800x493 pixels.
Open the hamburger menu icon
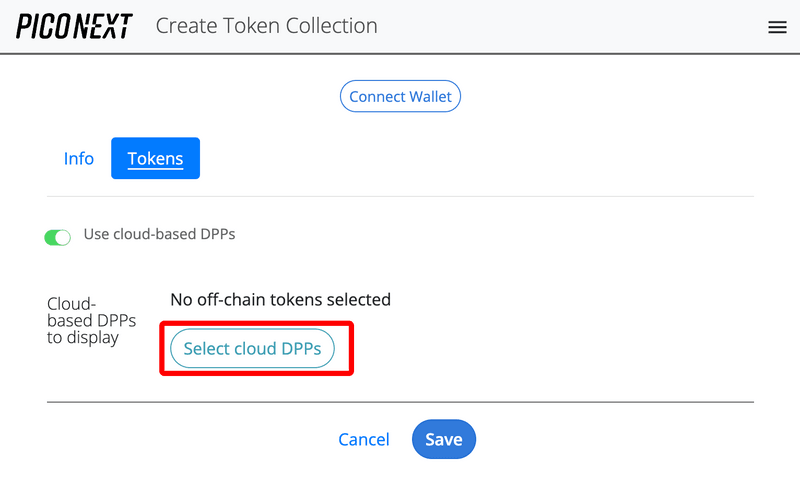pos(777,27)
